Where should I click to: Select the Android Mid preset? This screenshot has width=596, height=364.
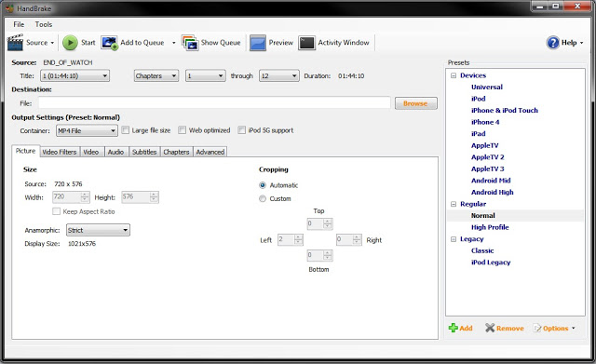click(x=491, y=181)
